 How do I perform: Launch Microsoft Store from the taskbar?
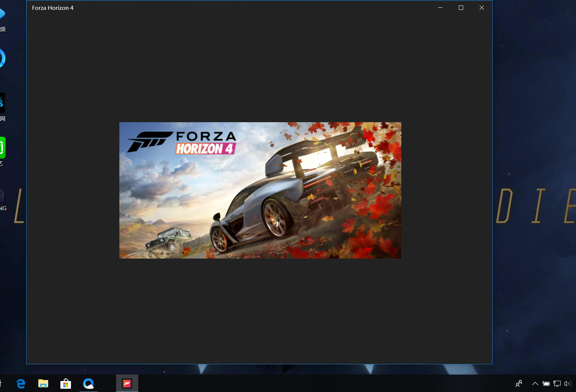[66, 383]
